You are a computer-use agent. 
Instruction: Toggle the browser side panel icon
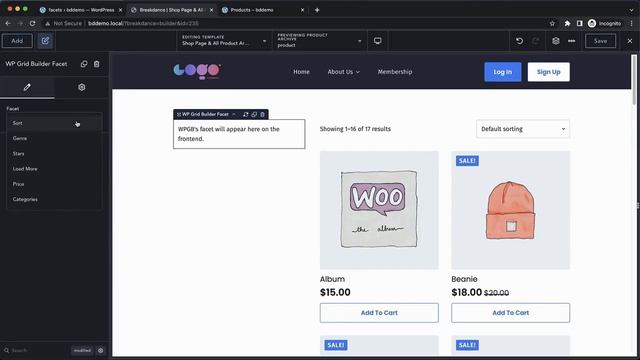pyautogui.click(x=580, y=24)
